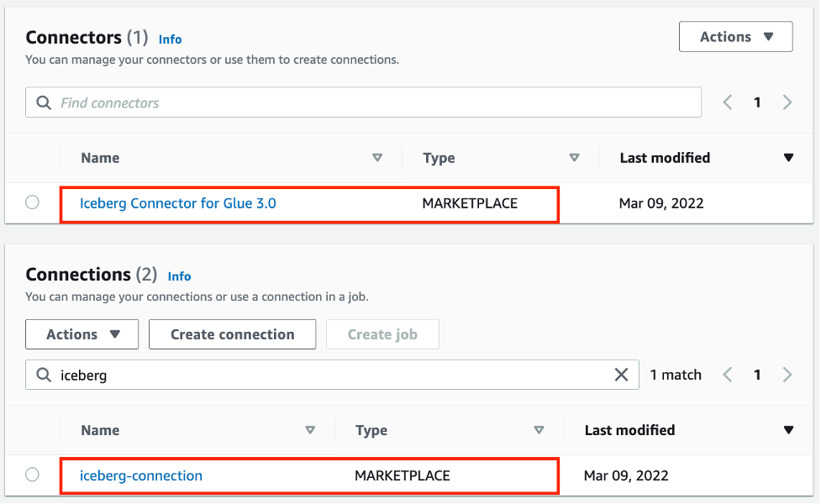Select Iceberg Connector for Glue 3.0 radio button
Viewport: 821px width, 504px height.
click(32, 202)
